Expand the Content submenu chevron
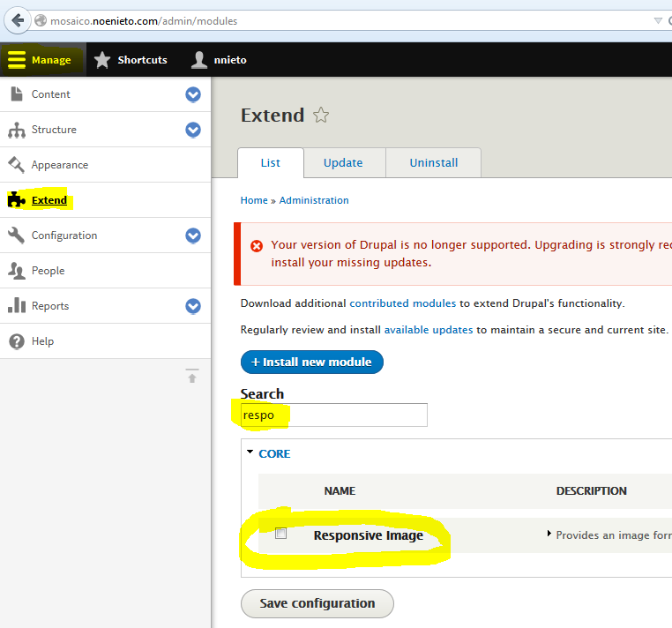 pos(193,94)
